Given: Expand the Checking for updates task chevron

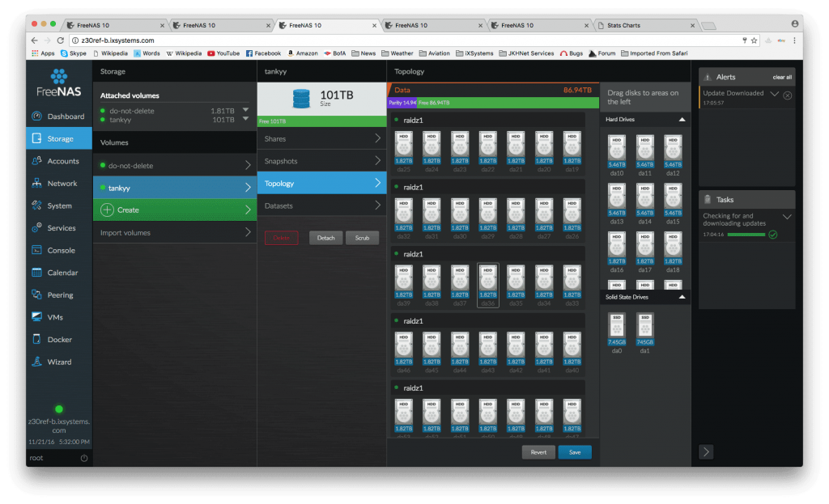Looking at the screenshot, I should click(x=787, y=217).
